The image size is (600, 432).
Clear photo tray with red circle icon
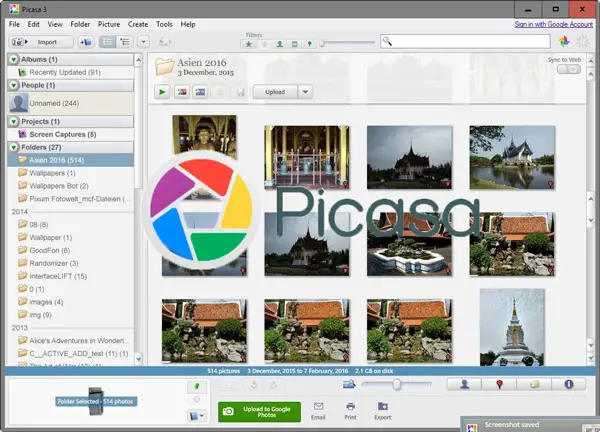click(197, 399)
